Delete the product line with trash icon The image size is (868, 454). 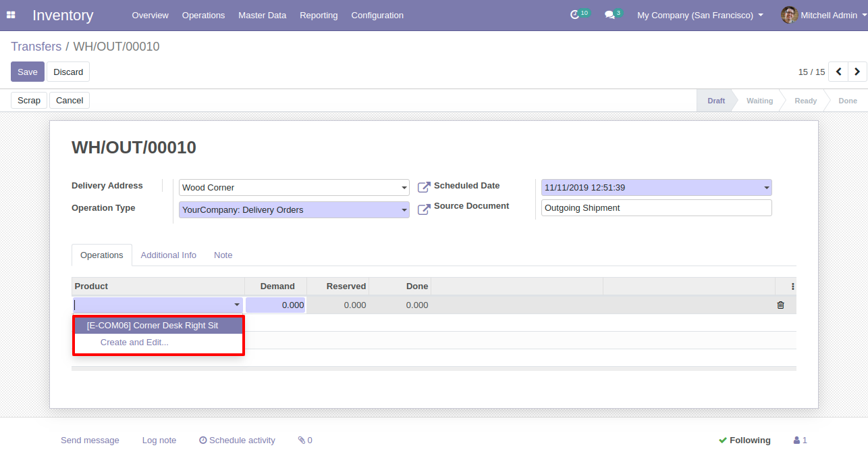click(x=780, y=305)
